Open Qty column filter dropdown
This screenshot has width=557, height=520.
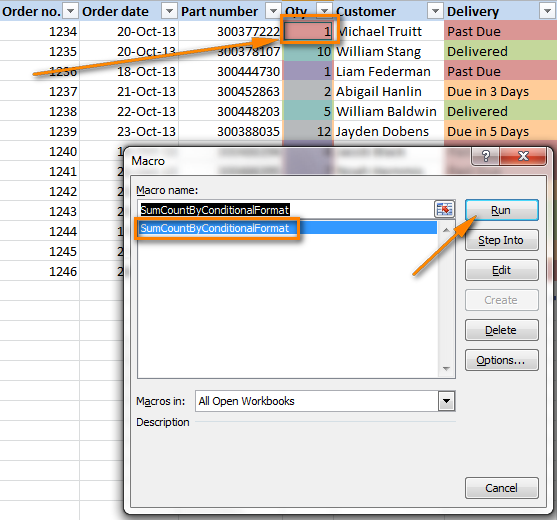point(324,11)
